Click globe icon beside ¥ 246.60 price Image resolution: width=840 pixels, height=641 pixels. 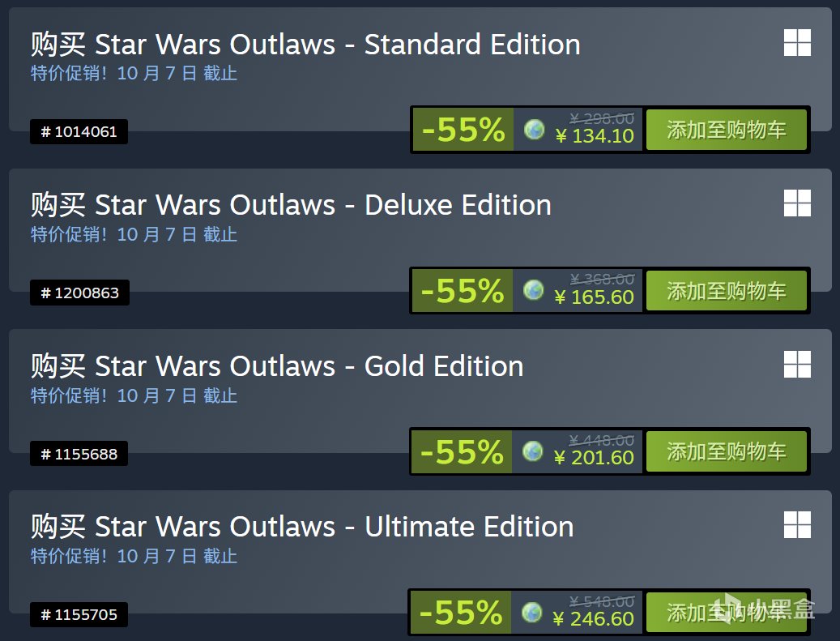coord(532,613)
